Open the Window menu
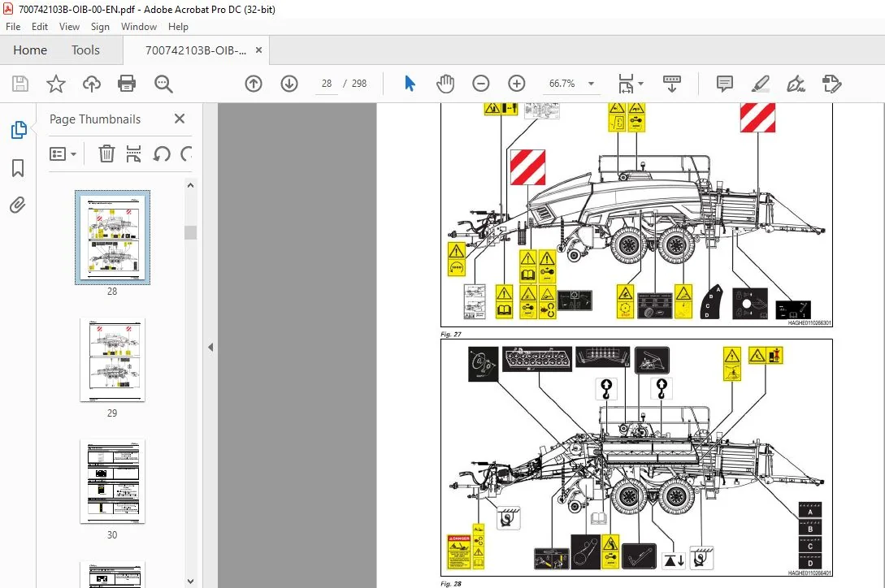The width and height of the screenshot is (885, 588). pyautogui.click(x=139, y=27)
